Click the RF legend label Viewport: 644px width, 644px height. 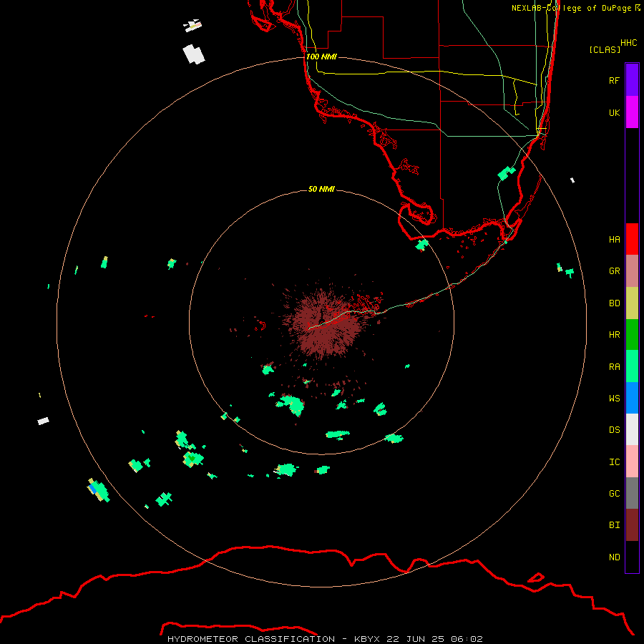coord(614,80)
